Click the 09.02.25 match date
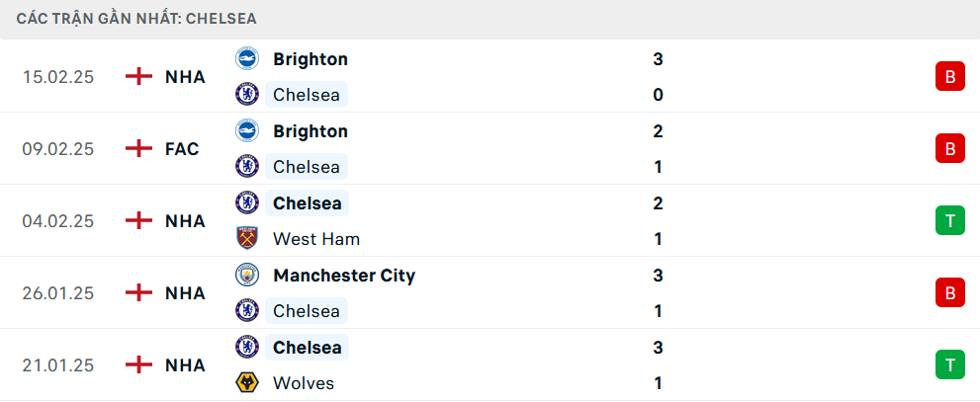 58,149
